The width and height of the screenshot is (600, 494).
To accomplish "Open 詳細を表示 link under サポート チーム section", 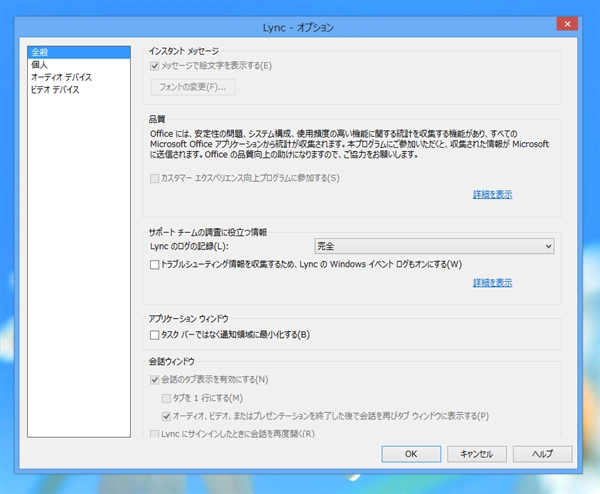I will click(x=492, y=282).
